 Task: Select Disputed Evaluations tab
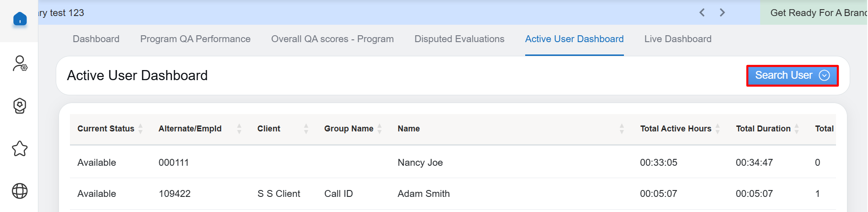(459, 39)
